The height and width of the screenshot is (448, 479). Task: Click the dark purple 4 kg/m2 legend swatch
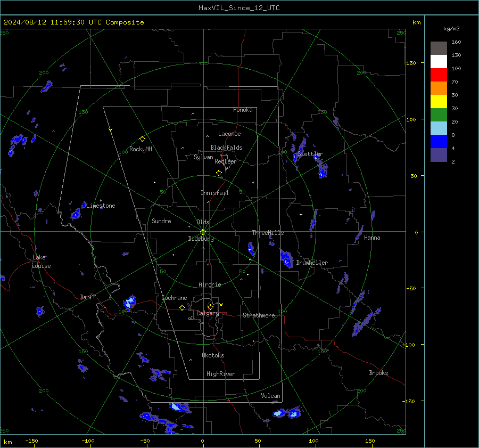coord(439,154)
